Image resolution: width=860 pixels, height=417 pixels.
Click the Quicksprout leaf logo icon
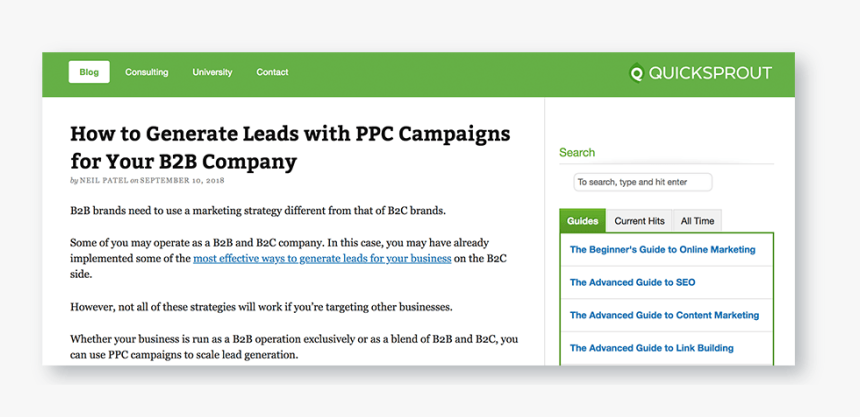[636, 73]
